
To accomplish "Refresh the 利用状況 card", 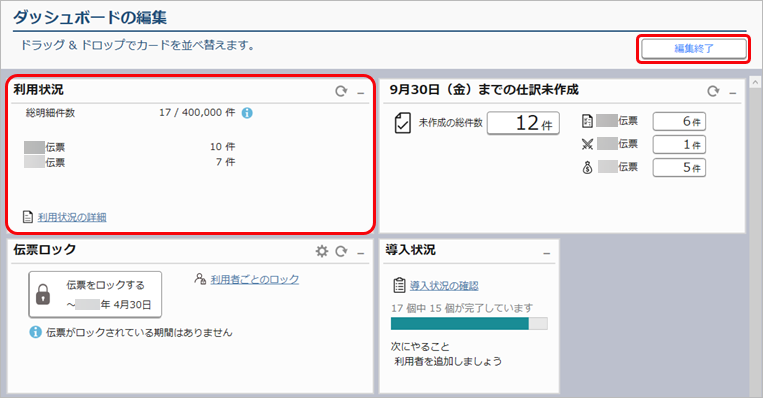I will coord(341,91).
